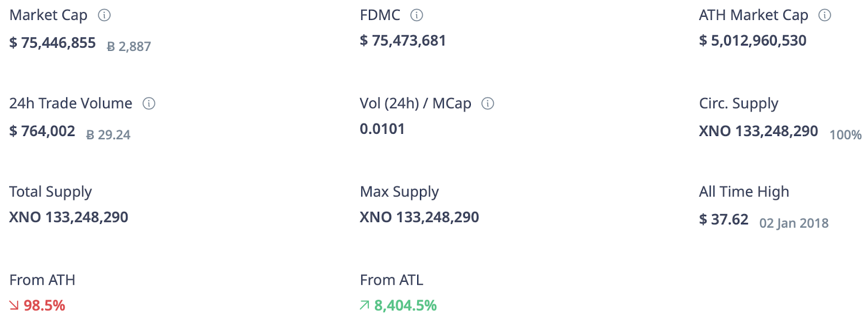Click the Circ. Supply label
The image size is (868, 316).
(x=739, y=104)
